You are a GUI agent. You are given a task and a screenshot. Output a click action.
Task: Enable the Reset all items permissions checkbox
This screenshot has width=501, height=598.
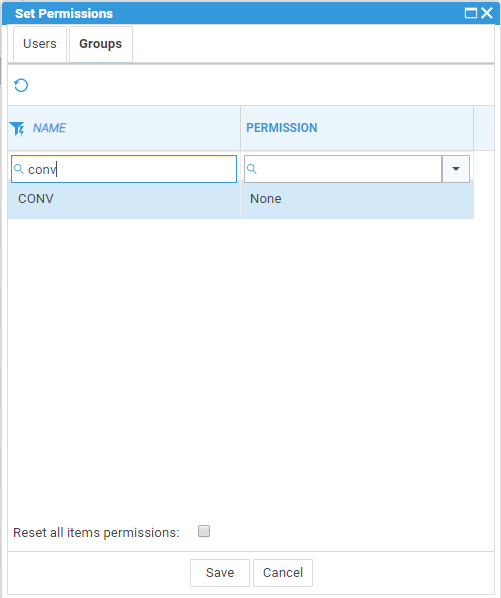(x=204, y=531)
